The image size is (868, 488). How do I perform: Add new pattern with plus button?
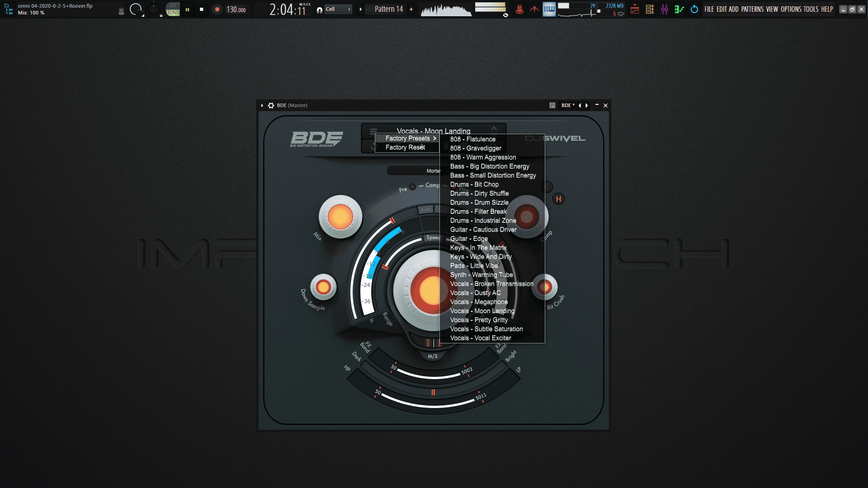click(411, 9)
